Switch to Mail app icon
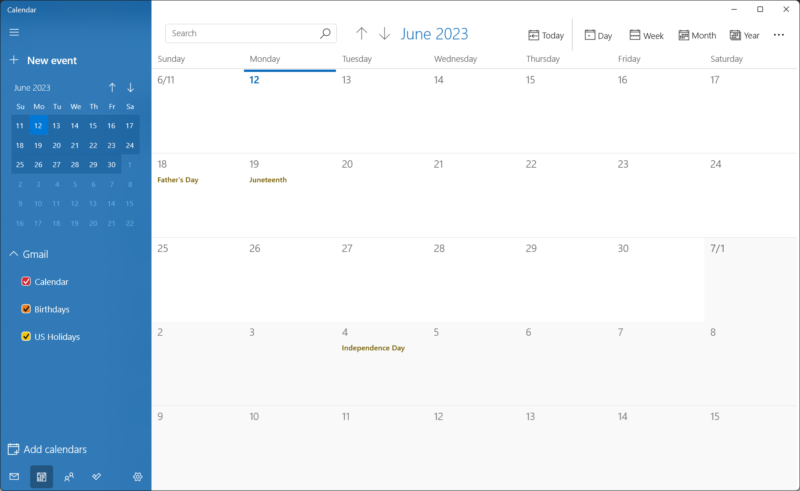The image size is (800, 491). click(14, 477)
